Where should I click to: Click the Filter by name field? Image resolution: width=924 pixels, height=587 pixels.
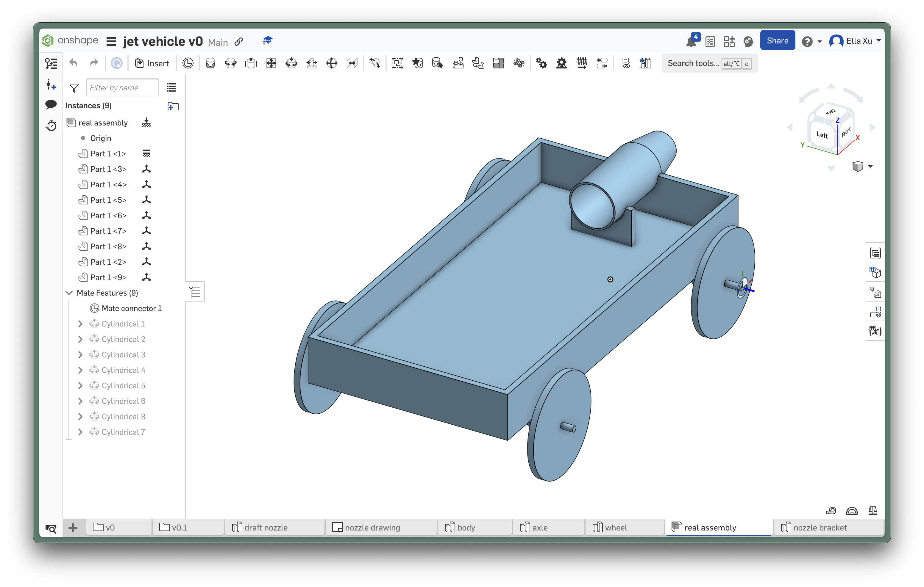(122, 87)
